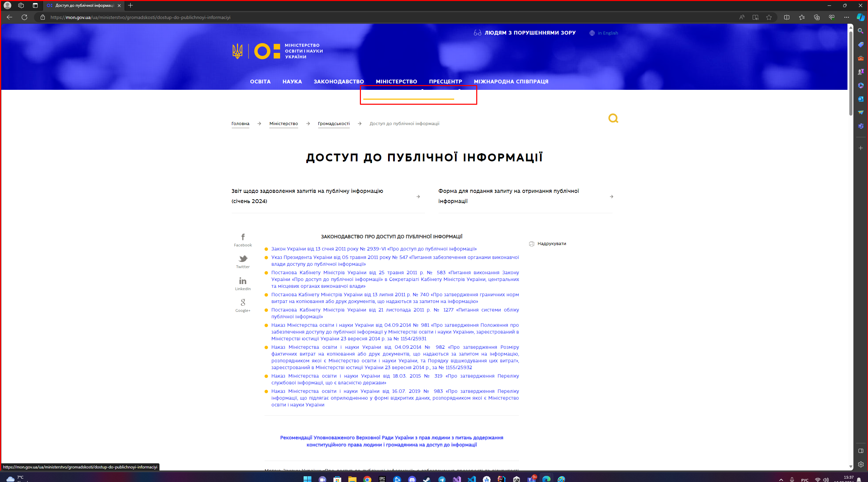
Task: Share page via Google+ icon
Action: [x=243, y=302]
